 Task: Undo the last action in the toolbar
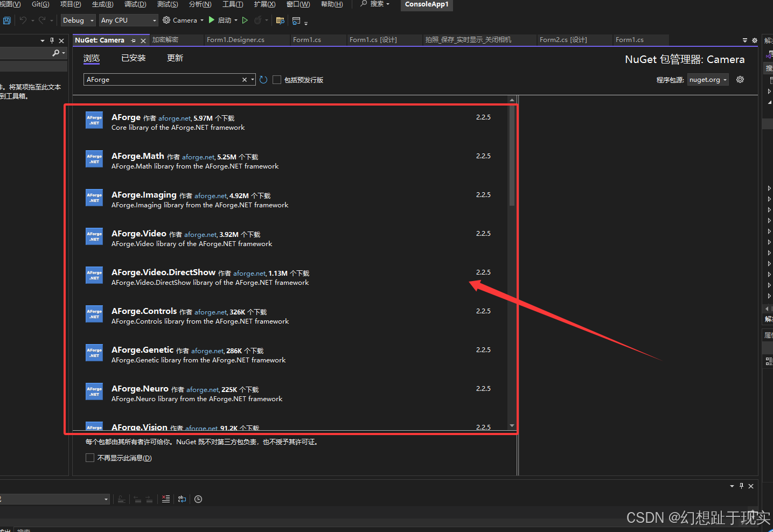point(23,20)
